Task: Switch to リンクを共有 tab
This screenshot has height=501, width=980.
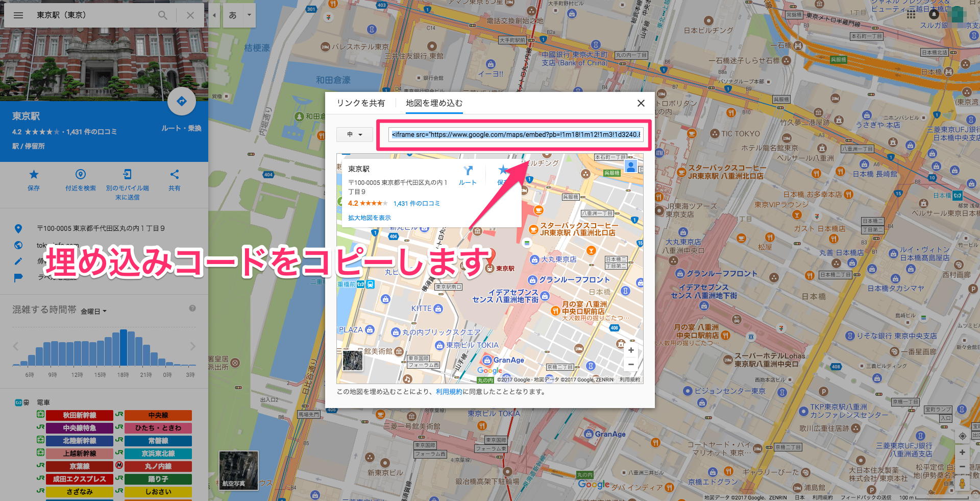Action: pyautogui.click(x=361, y=103)
